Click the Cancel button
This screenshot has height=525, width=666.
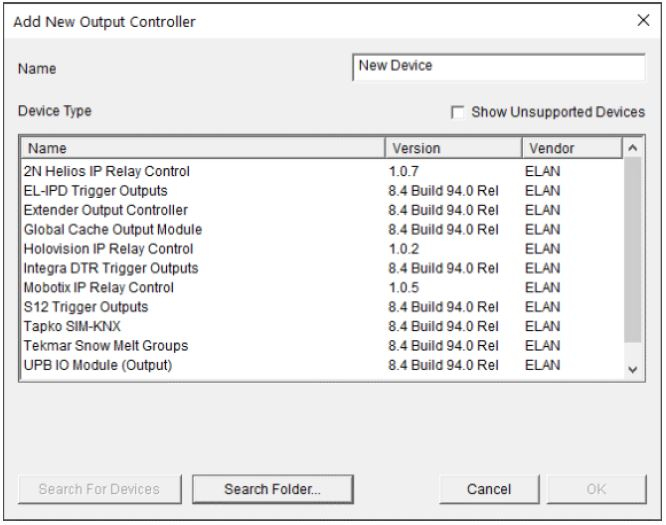[x=489, y=489]
